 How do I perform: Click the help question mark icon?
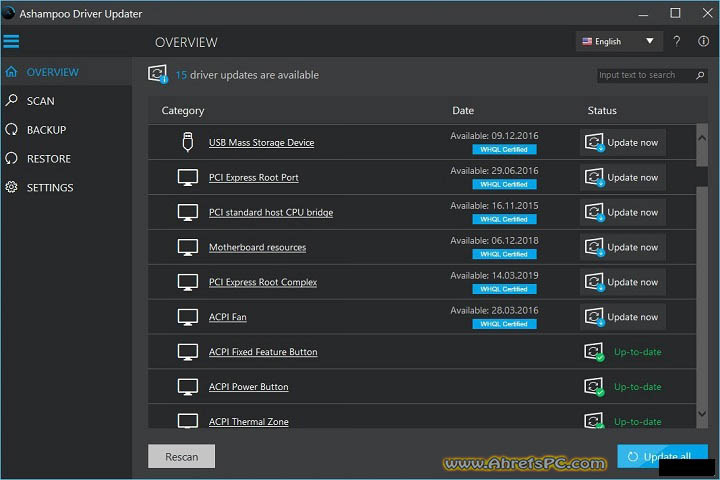pos(676,41)
